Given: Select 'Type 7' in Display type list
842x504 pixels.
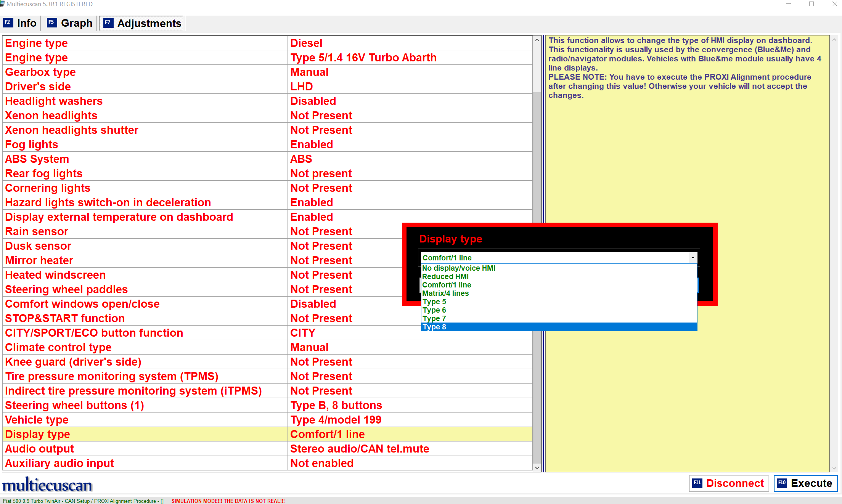Looking at the screenshot, I should [x=559, y=318].
